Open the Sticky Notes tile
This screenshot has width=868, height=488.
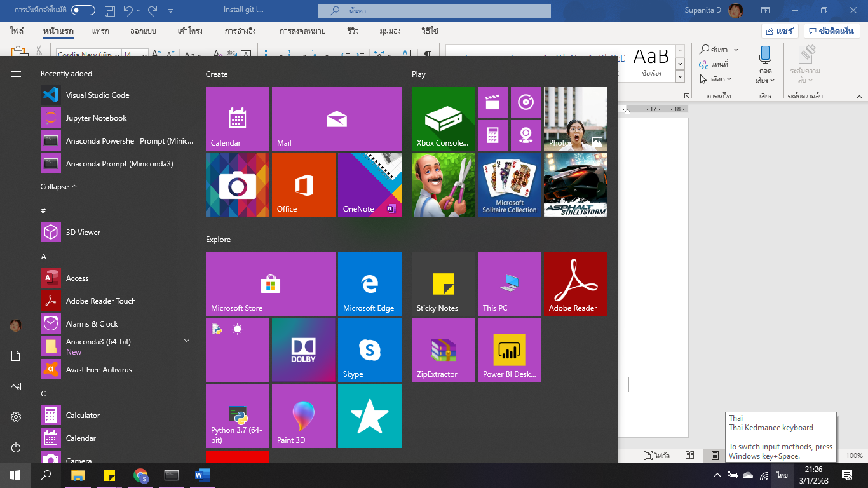point(444,284)
